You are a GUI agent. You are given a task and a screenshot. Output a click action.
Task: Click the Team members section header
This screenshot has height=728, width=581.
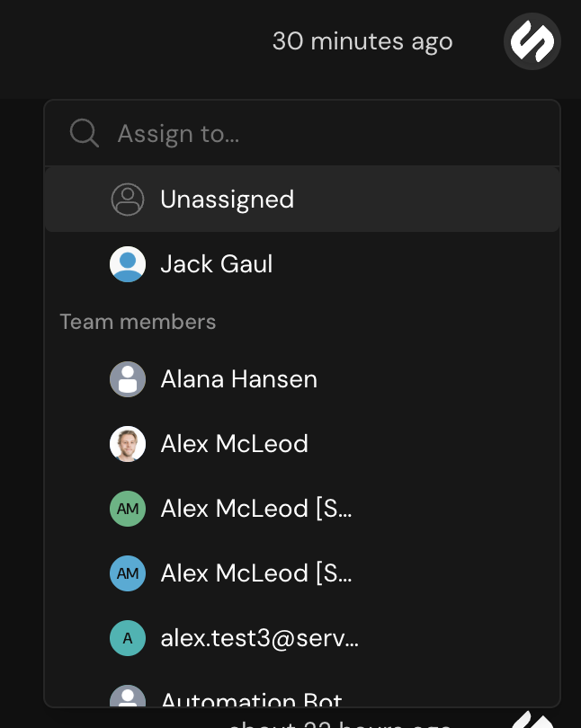pos(138,321)
